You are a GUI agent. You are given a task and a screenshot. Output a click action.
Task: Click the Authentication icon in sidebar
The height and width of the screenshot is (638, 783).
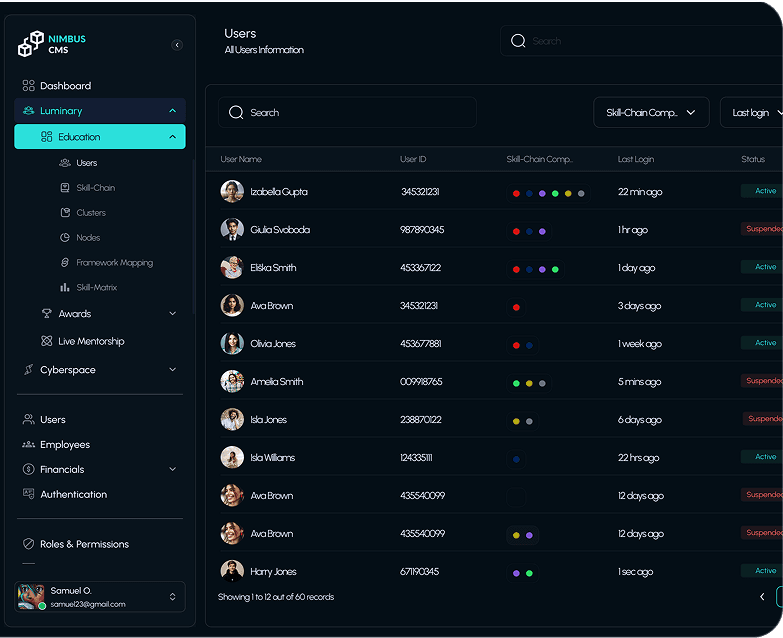point(29,494)
